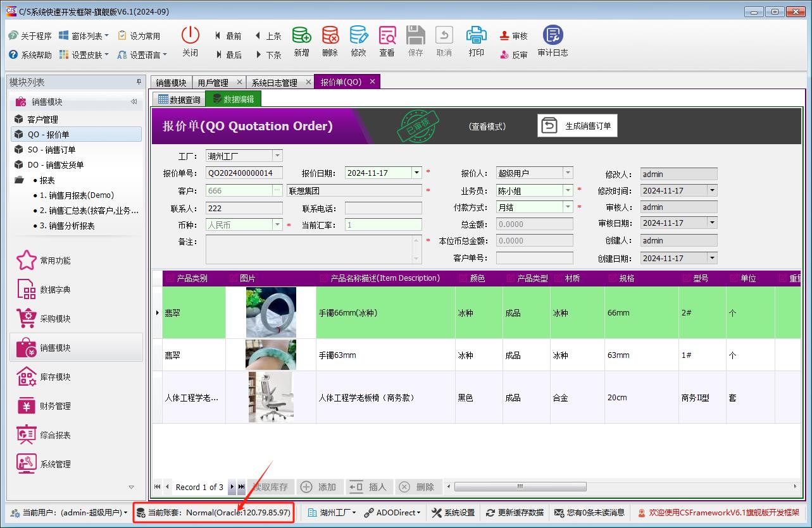Image resolution: width=812 pixels, height=528 pixels.
Task: Toggle the 图片 column header checkbox
Action: tap(232, 278)
